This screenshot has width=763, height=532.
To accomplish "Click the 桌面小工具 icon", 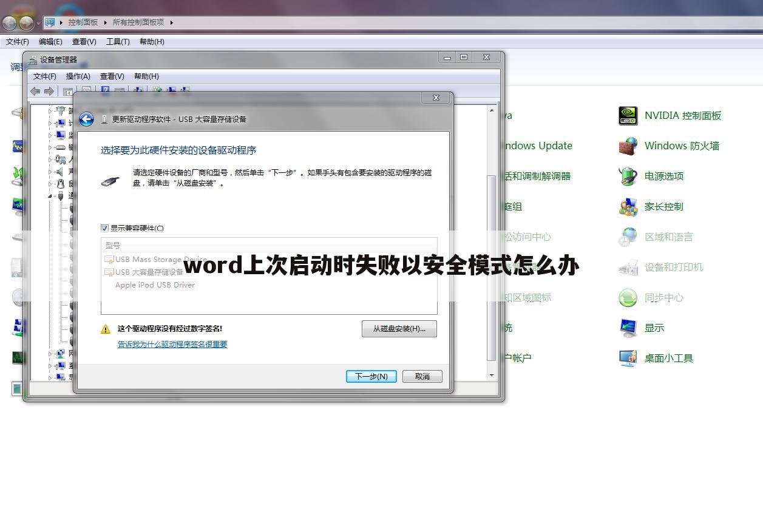I will (628, 358).
